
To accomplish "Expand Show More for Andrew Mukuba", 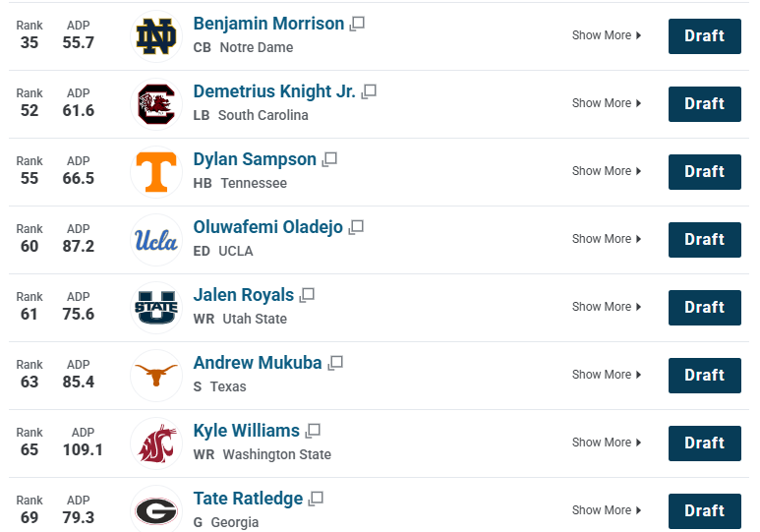I will click(607, 375).
